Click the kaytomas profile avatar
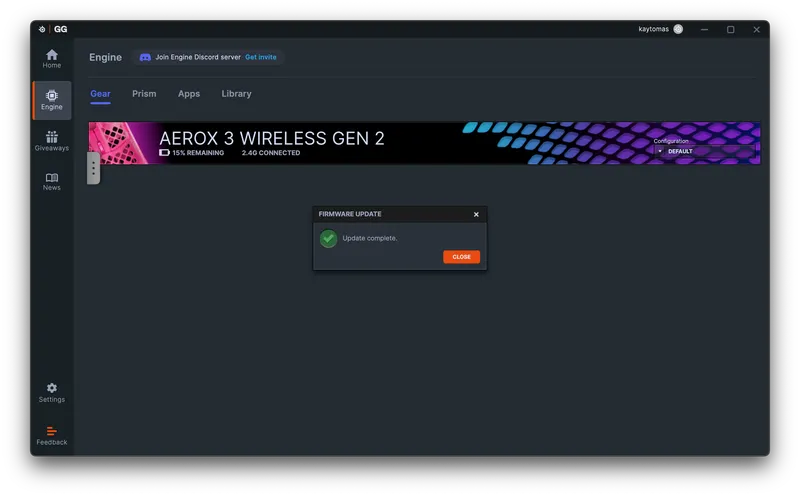The height and width of the screenshot is (496, 800). coord(678,29)
